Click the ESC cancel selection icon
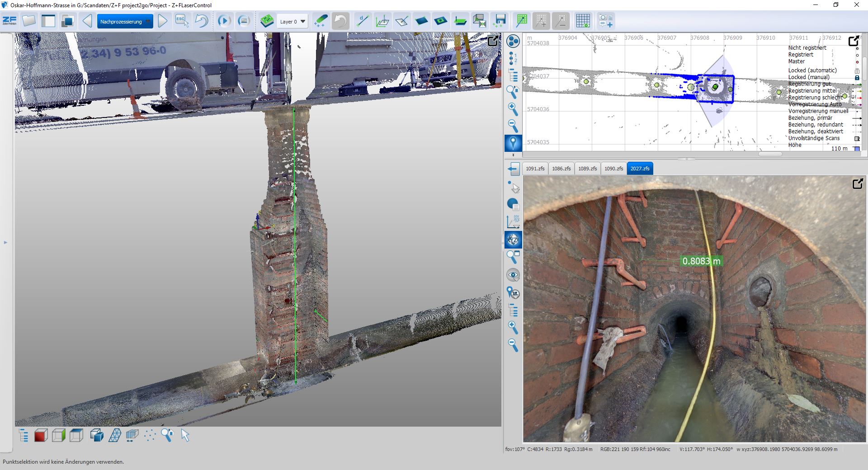The image size is (868, 470). click(181, 21)
